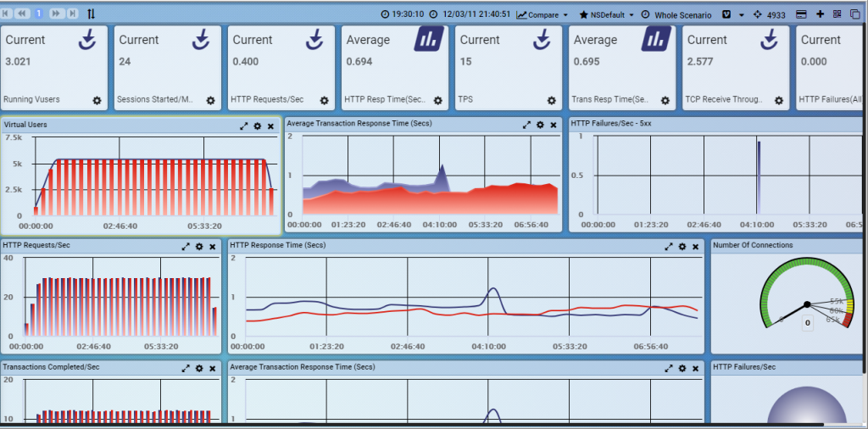Viewport: 868px width, 429px height.
Task: Close top Average Transaction Response Time panel
Action: (x=554, y=125)
